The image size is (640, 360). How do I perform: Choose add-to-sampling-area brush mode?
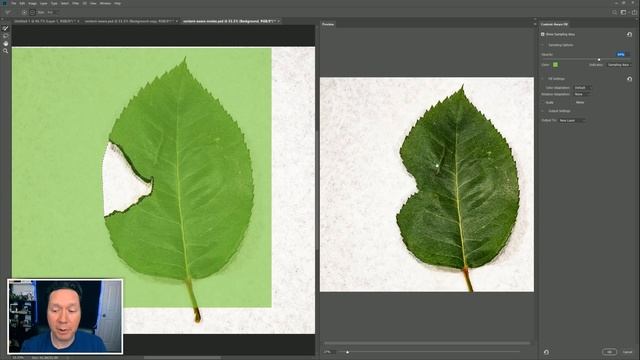24,12
